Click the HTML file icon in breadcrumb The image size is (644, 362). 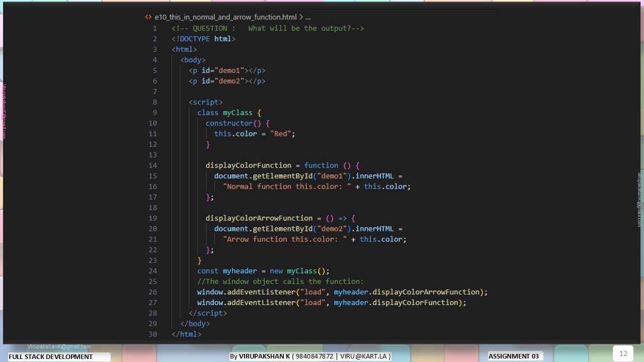coord(148,17)
